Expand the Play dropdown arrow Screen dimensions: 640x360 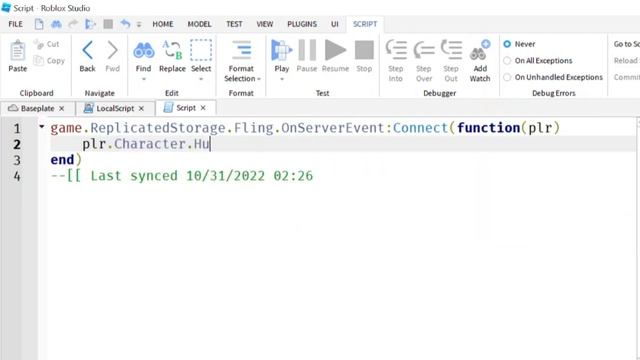(282, 79)
